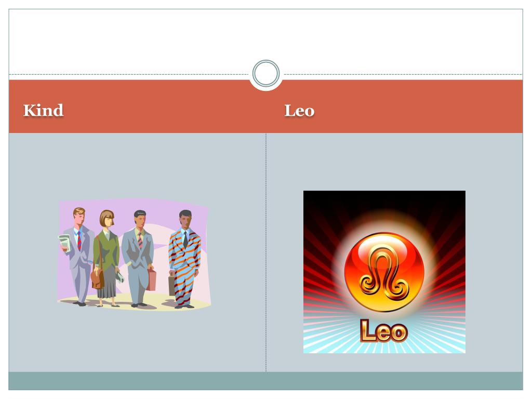Image resolution: width=532 pixels, height=399 pixels.
Task: Click the teal footer bar
Action: click(x=266, y=381)
